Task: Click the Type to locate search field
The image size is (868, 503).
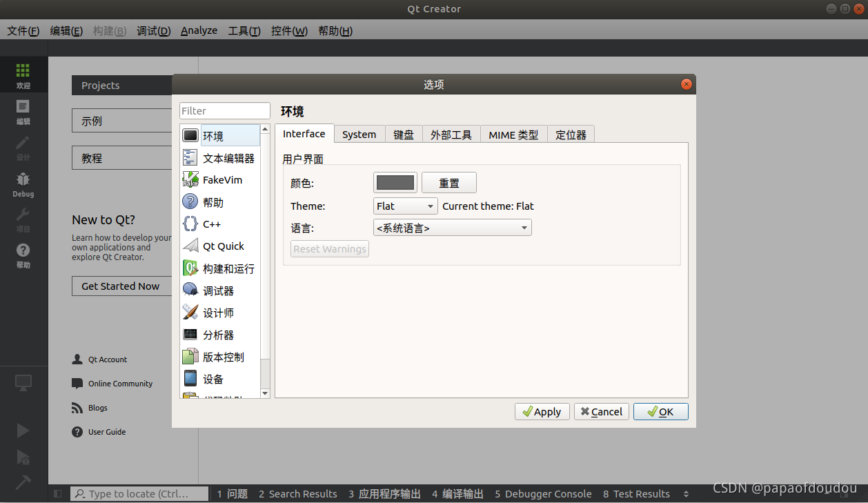Action: [139, 494]
